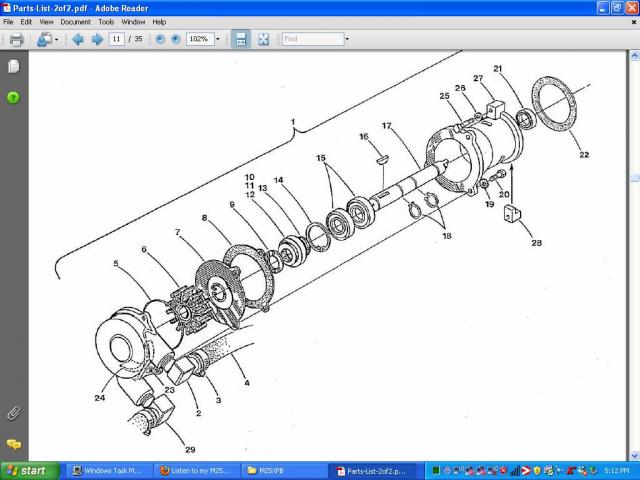Click the vertical scrollbar thumb
The width and height of the screenshot is (640, 480).
click(635, 178)
